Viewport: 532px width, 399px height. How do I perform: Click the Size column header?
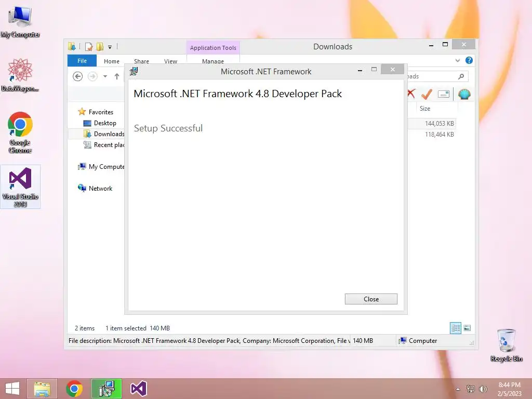point(425,109)
